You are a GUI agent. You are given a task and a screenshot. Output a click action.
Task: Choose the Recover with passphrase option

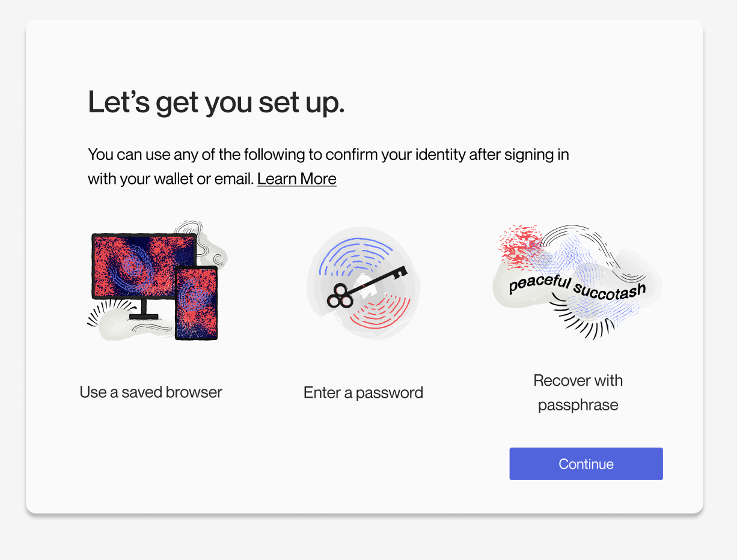point(578,392)
